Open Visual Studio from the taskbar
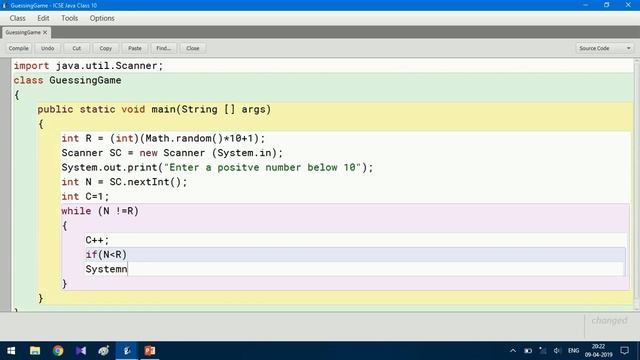 tap(81, 351)
